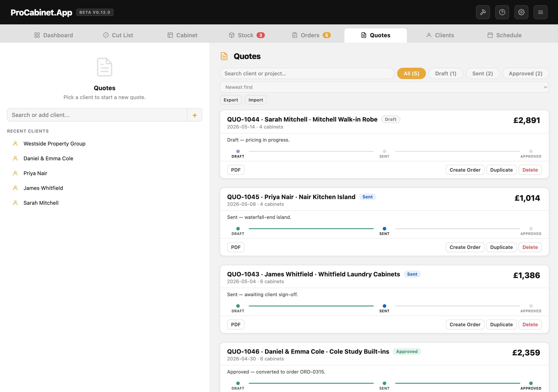Open quote QUO-1043 Whitfield Laundry Cabinets title
The image size is (558, 392).
point(313,274)
